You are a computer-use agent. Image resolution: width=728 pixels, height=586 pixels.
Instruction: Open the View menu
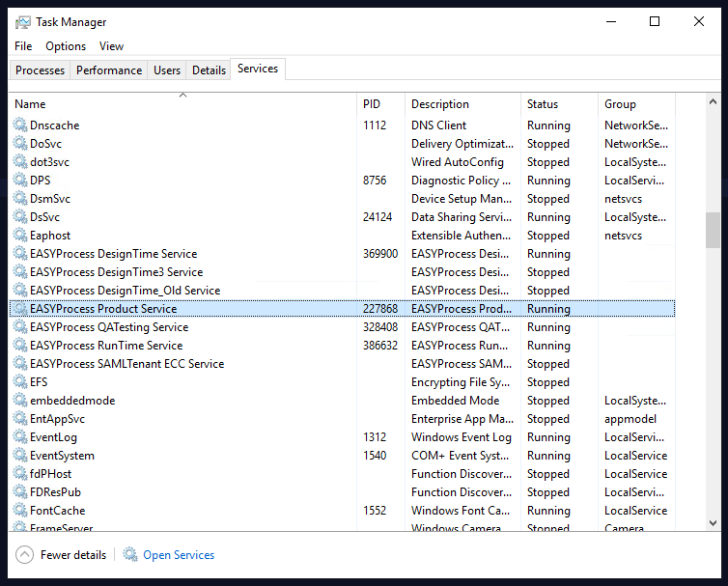(x=111, y=46)
